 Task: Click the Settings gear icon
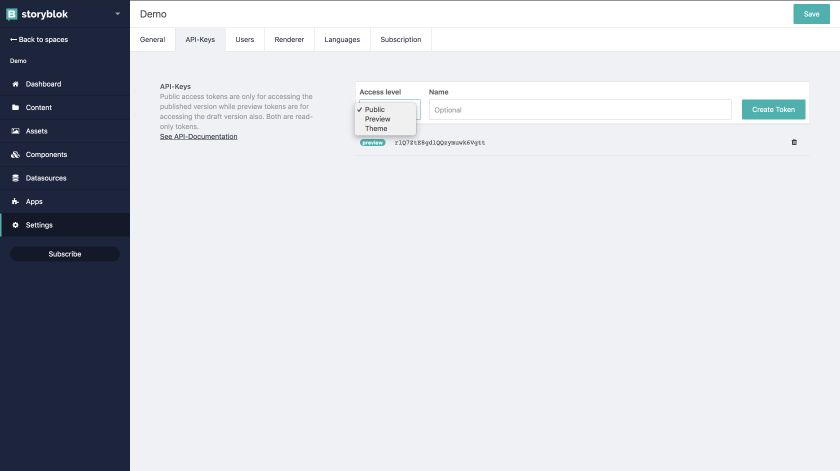[x=16, y=226]
